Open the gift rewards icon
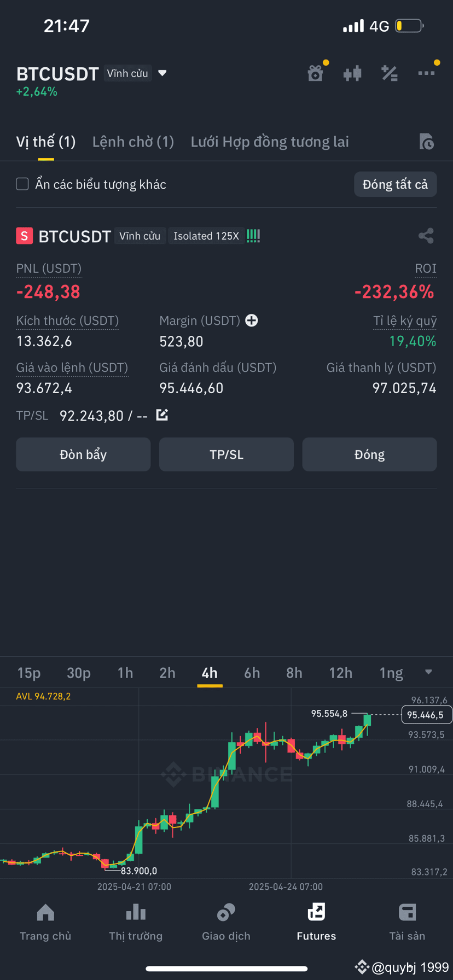This screenshot has height=980, width=453. pyautogui.click(x=316, y=73)
